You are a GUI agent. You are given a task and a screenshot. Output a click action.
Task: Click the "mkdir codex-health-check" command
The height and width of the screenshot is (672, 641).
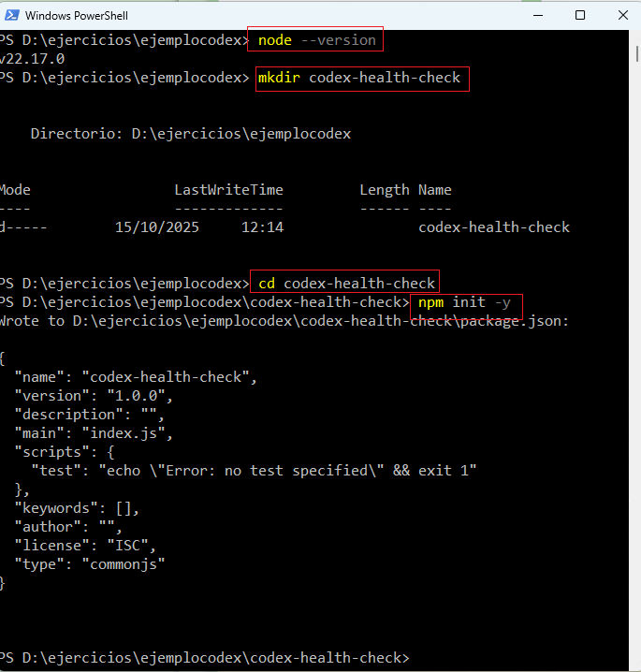pyautogui.click(x=359, y=78)
